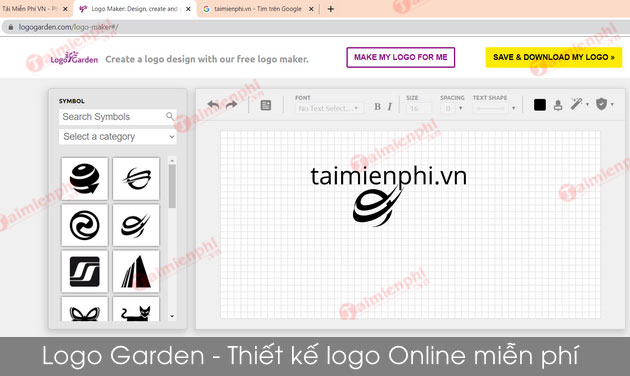Click the site lock icon
Screen dimensions: 630x376
point(10,27)
